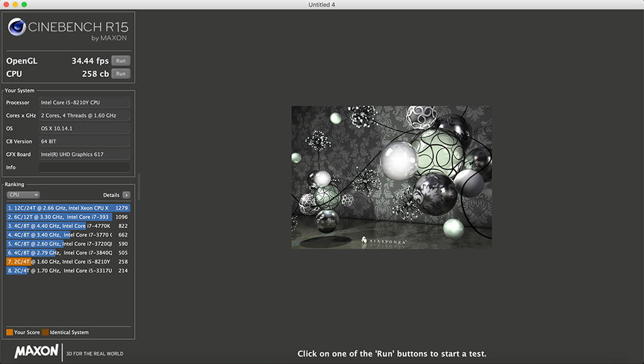Click the OpenGL 34.44 fps score
The width and height of the screenshot is (644, 364).
[x=90, y=61]
